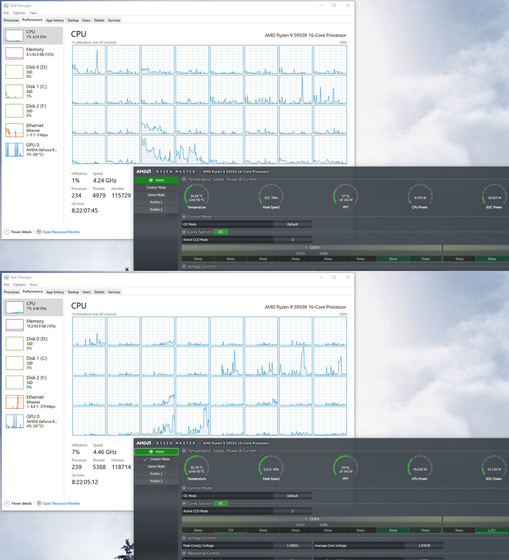Click AMD logo of Ryzen Master showing 621 MHz

144,171
